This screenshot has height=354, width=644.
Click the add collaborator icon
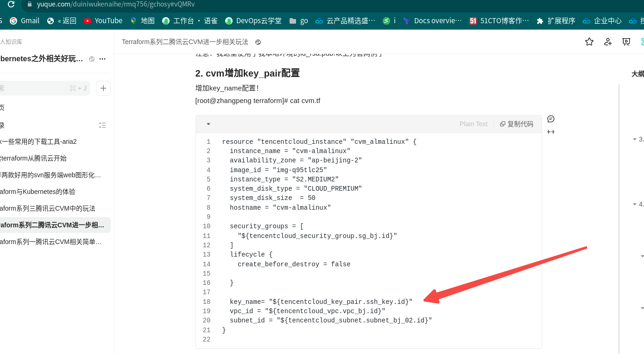[608, 42]
